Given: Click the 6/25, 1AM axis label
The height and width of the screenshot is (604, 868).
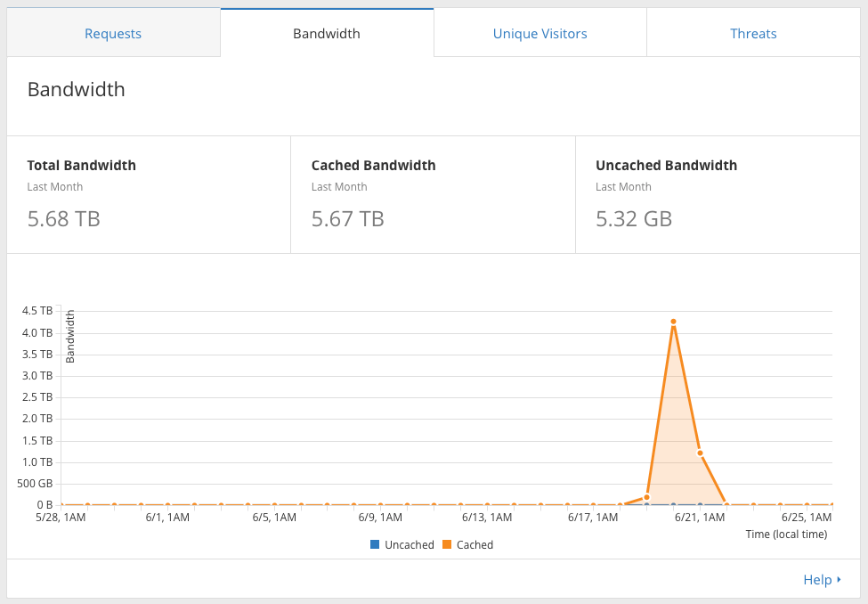Looking at the screenshot, I should click(x=807, y=518).
